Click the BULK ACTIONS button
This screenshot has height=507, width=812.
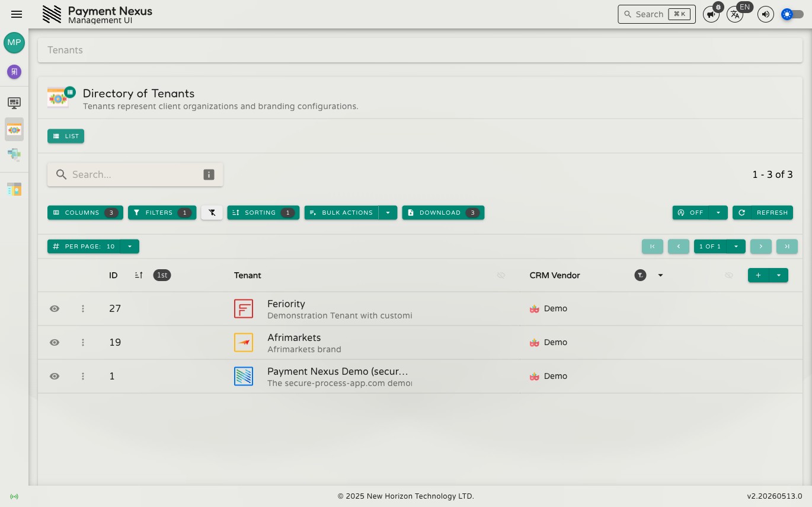(341, 212)
